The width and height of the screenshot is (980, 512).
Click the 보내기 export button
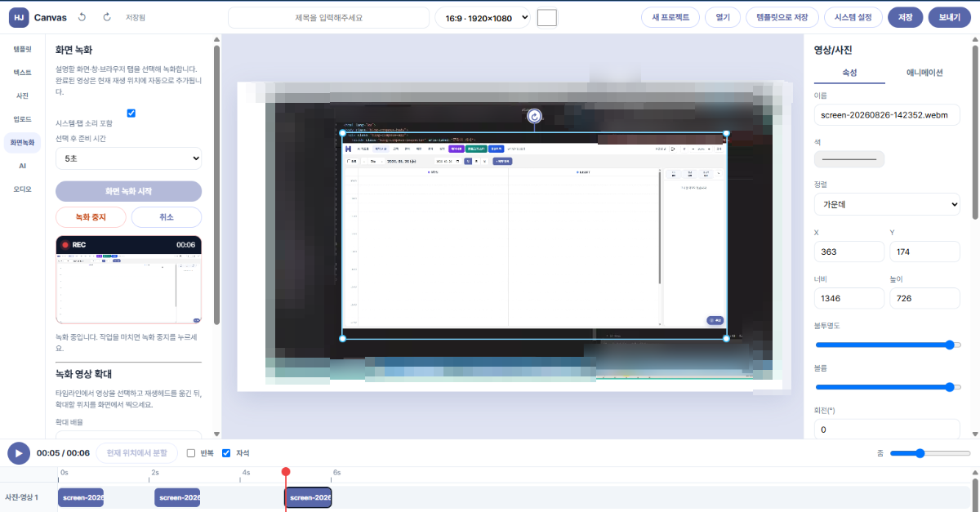[x=948, y=17]
